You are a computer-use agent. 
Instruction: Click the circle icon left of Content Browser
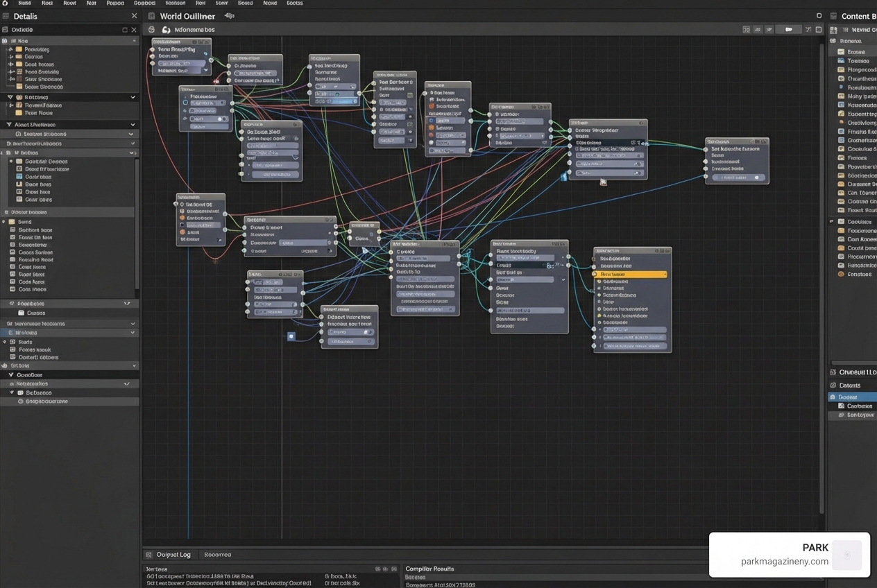[x=819, y=16]
